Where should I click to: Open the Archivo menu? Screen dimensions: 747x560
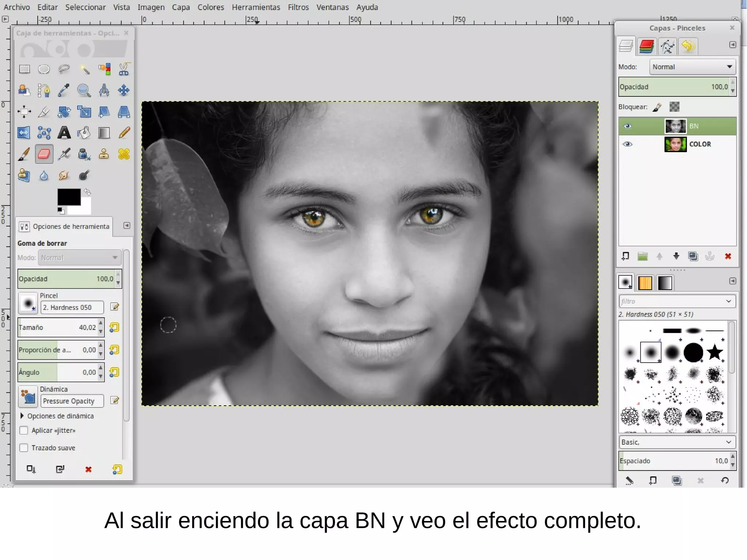tap(17, 7)
